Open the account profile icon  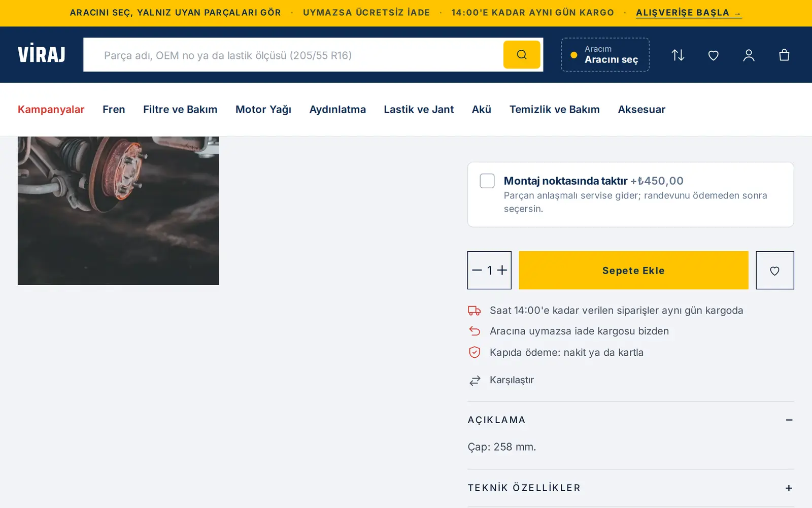[749, 55]
